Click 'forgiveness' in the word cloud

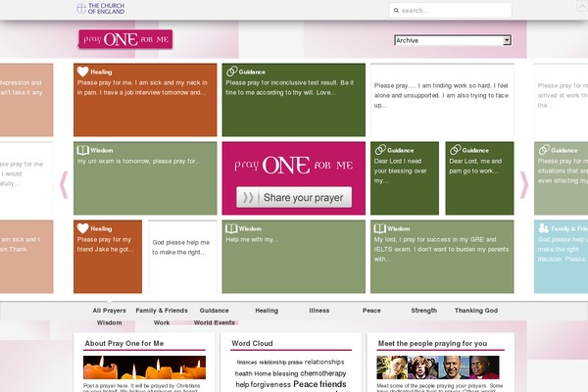(270, 384)
